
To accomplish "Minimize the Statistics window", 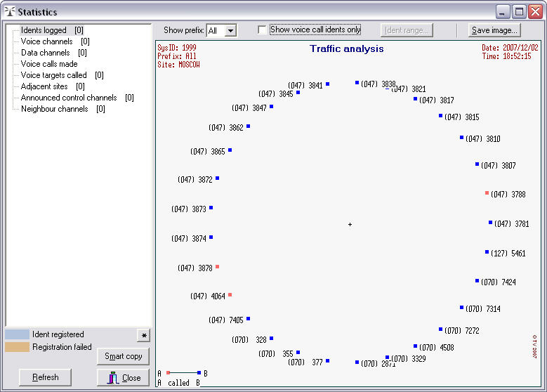I will click(502, 12).
